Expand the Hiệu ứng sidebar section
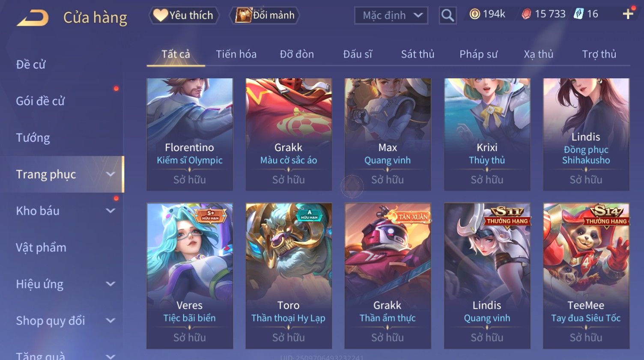Viewport: 644px width, 360px height. [110, 284]
